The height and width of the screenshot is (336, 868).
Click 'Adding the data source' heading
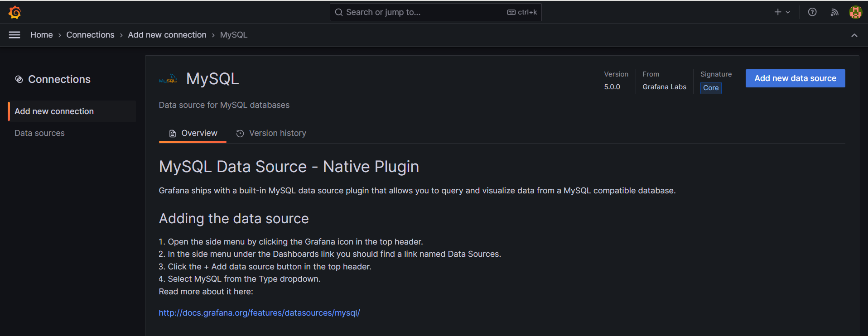point(234,219)
